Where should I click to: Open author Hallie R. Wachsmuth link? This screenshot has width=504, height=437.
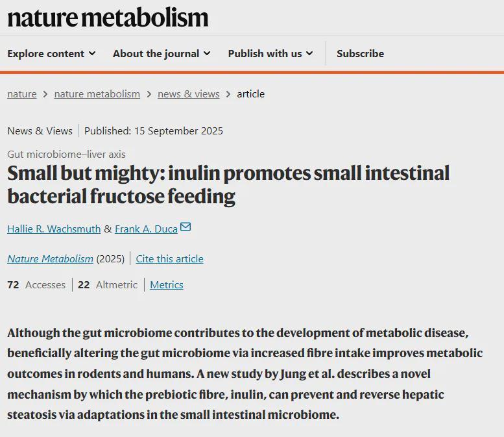point(54,229)
